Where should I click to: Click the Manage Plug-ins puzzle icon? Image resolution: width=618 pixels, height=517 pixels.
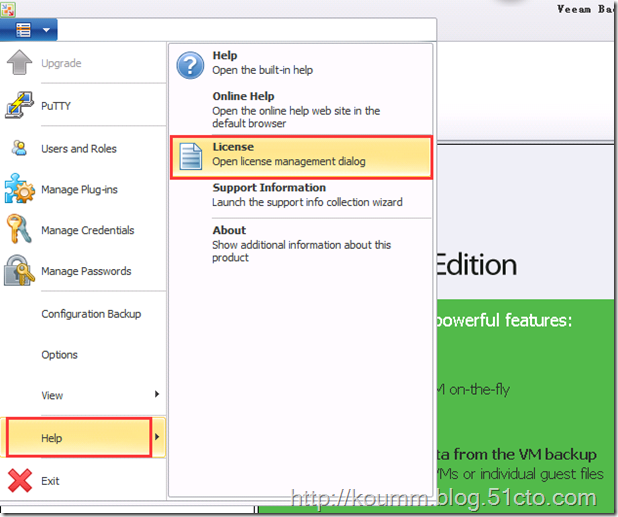tap(20, 188)
